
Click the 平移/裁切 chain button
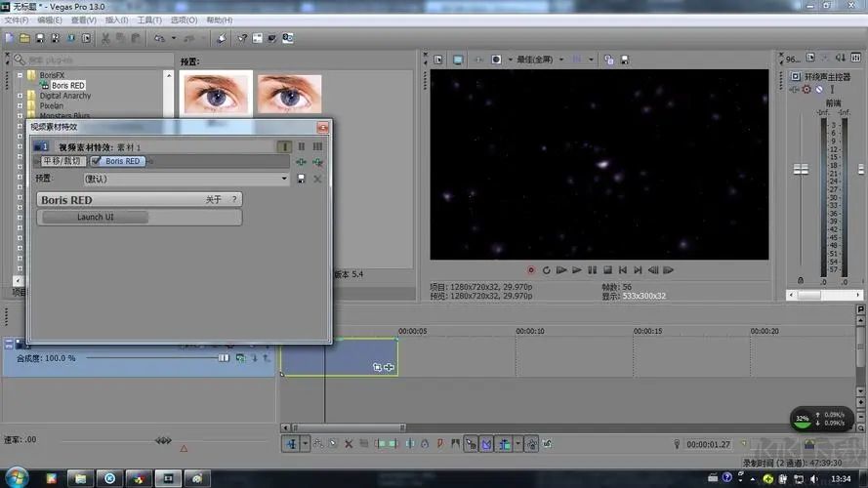click(62, 161)
